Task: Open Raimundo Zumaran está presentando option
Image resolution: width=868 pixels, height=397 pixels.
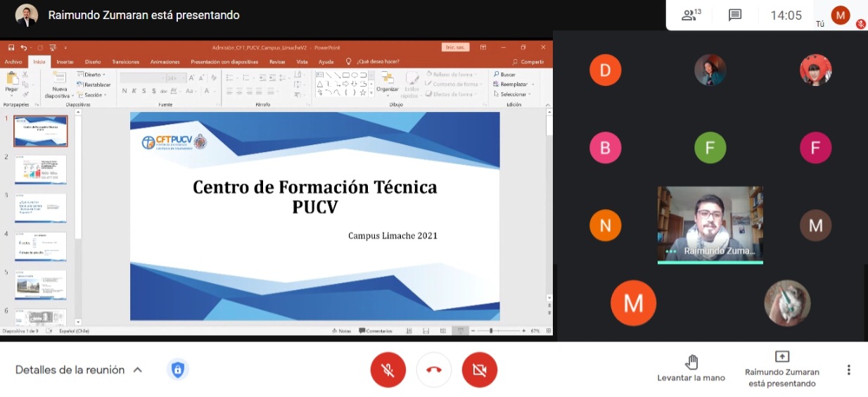Action: [782, 369]
